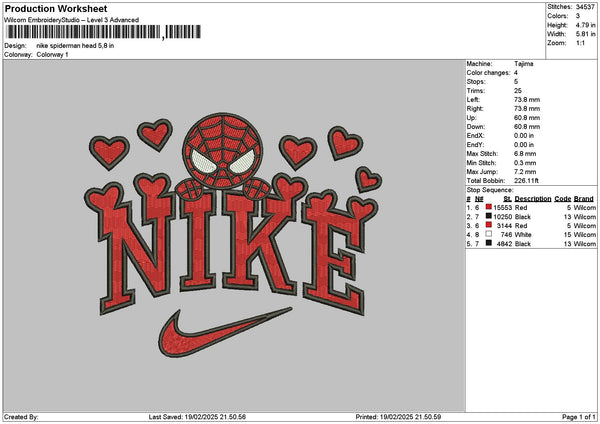Image resolution: width=600 pixels, height=424 pixels.
Task: Select the white swatch in stop row 4
Action: (x=489, y=234)
